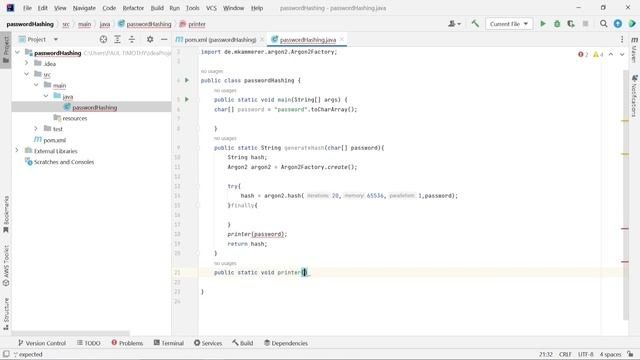Hide the Project tool window

(164, 39)
